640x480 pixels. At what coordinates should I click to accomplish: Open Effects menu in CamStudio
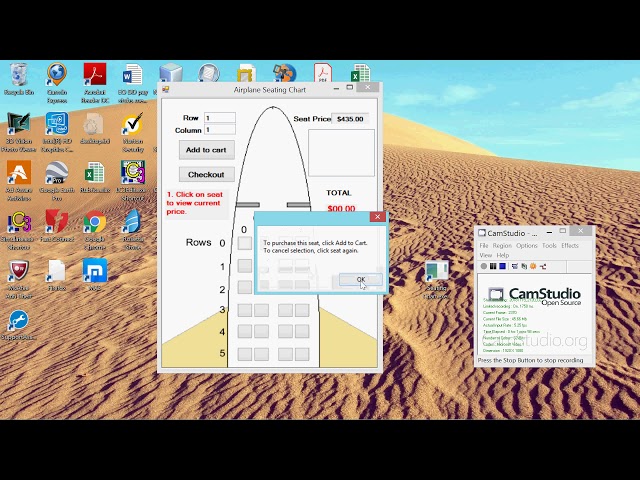[570, 245]
